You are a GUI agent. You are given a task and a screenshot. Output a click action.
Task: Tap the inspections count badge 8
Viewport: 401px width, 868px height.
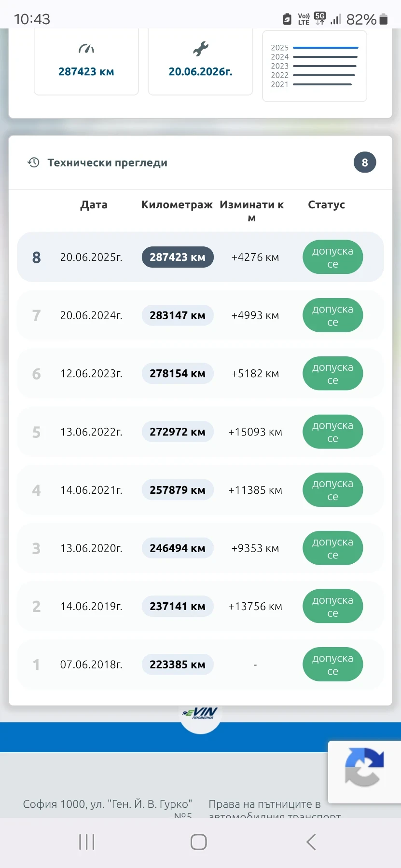364,163
